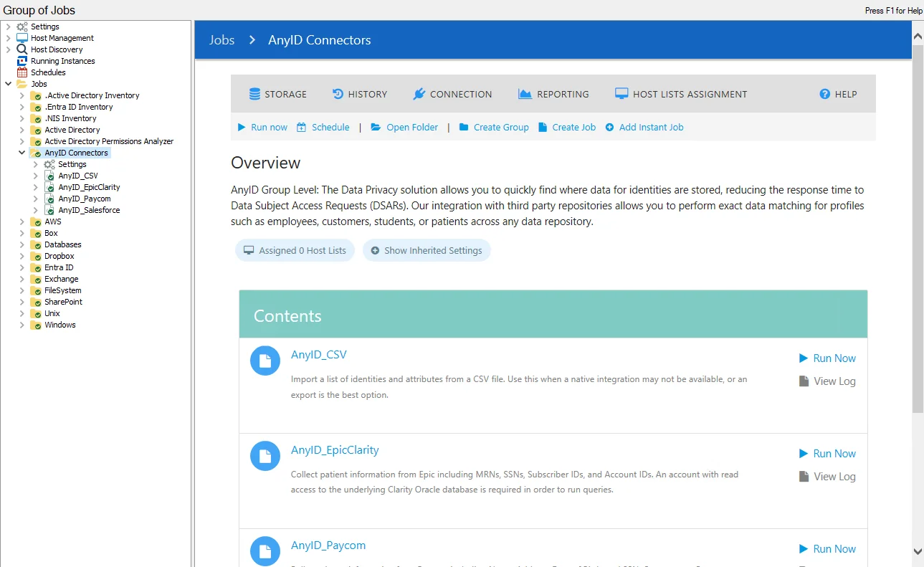Viewport: 924px width, 567px height.
Task: Click the Host Discovery magnifier icon
Action: 22,49
